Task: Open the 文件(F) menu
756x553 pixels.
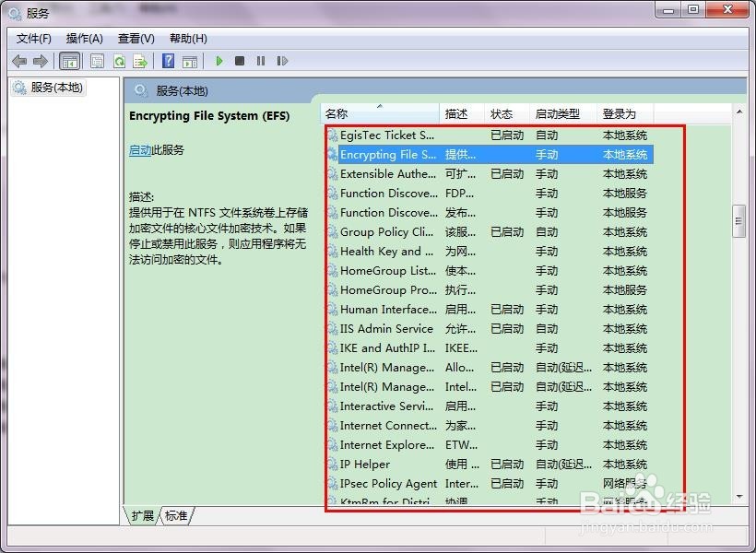Action: tap(34, 39)
